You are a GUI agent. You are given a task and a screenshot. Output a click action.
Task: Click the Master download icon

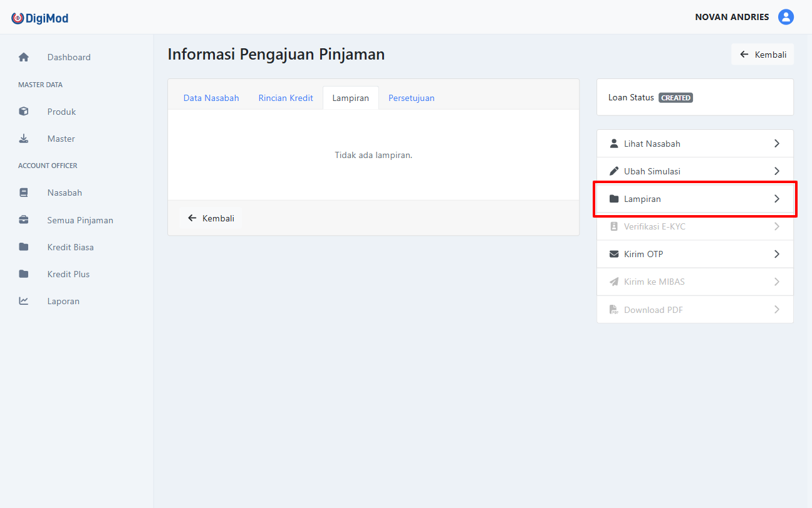pos(24,139)
